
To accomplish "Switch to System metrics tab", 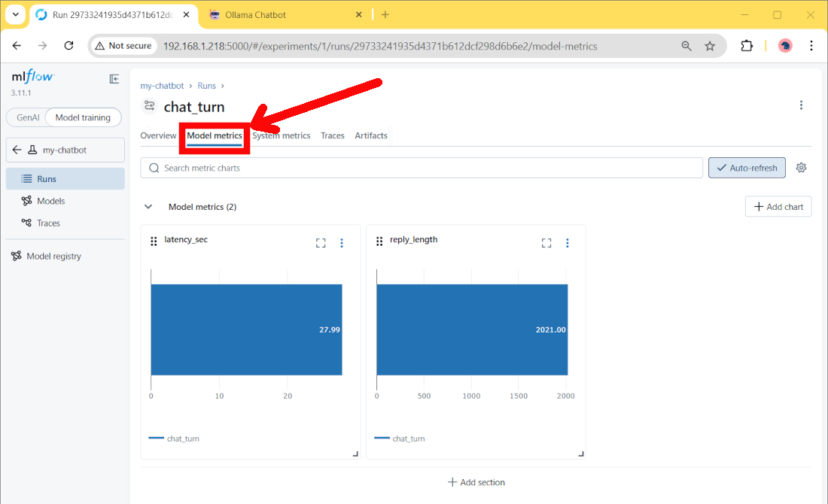I will [x=282, y=136].
